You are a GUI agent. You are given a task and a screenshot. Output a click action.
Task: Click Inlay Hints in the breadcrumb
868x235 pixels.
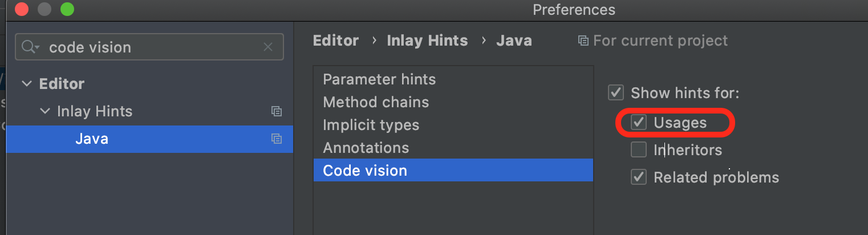427,41
